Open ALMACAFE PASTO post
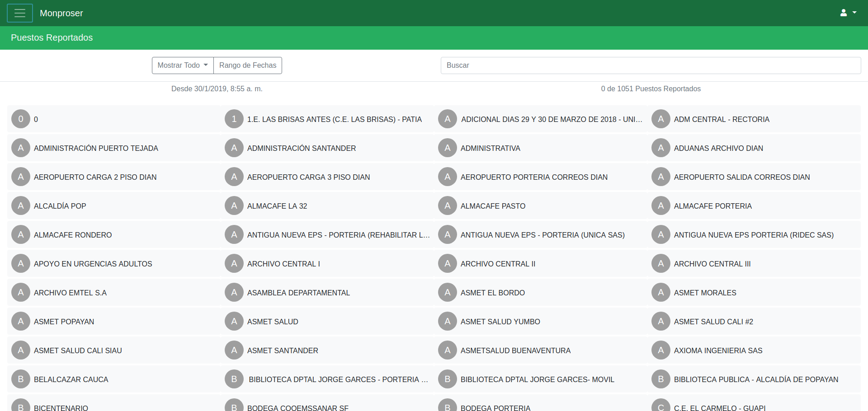 (x=493, y=206)
